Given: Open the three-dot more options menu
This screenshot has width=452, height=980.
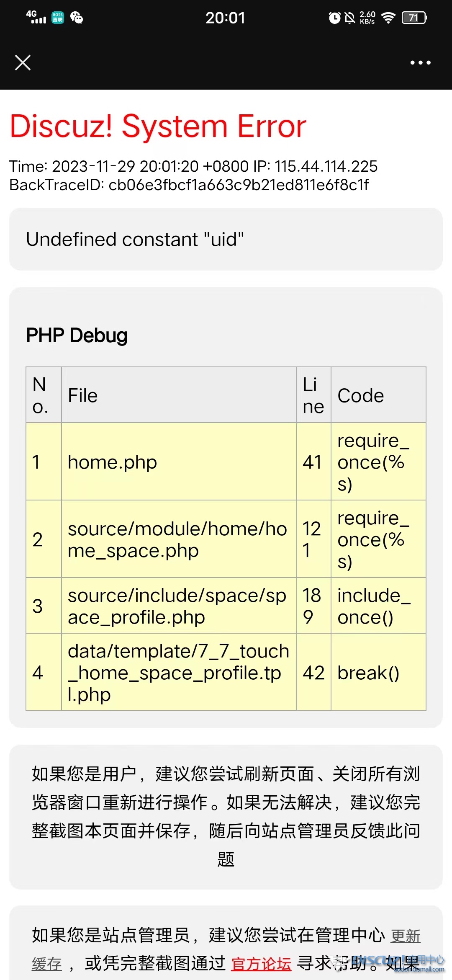Looking at the screenshot, I should [420, 63].
